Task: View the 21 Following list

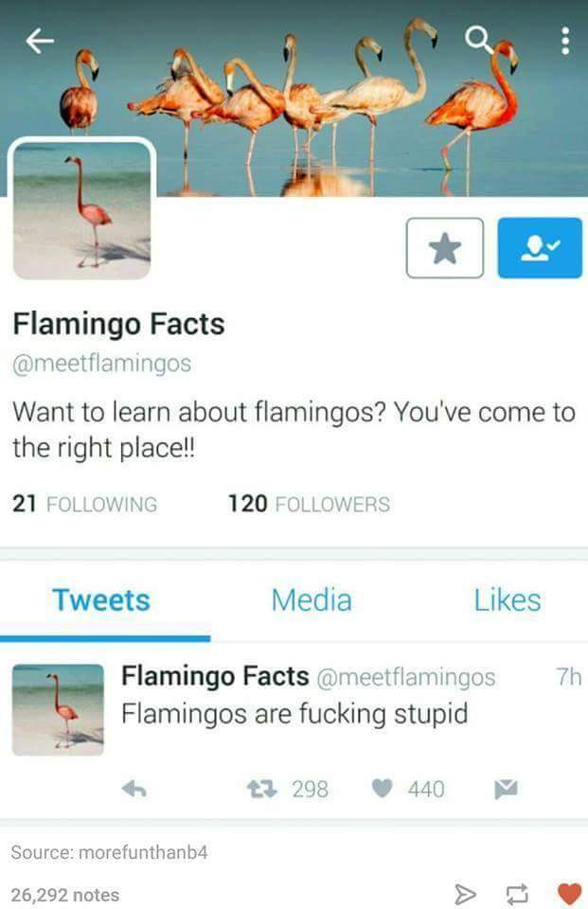Action: [84, 504]
